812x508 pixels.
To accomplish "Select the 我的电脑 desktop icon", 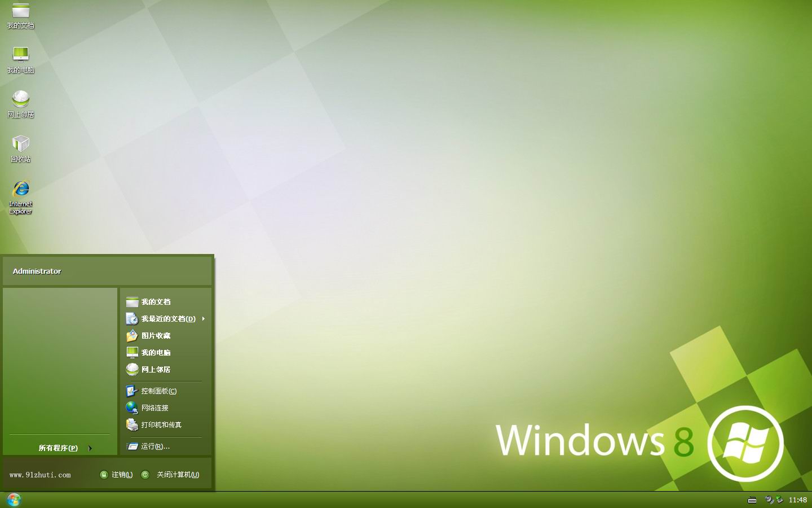I will pyautogui.click(x=20, y=60).
